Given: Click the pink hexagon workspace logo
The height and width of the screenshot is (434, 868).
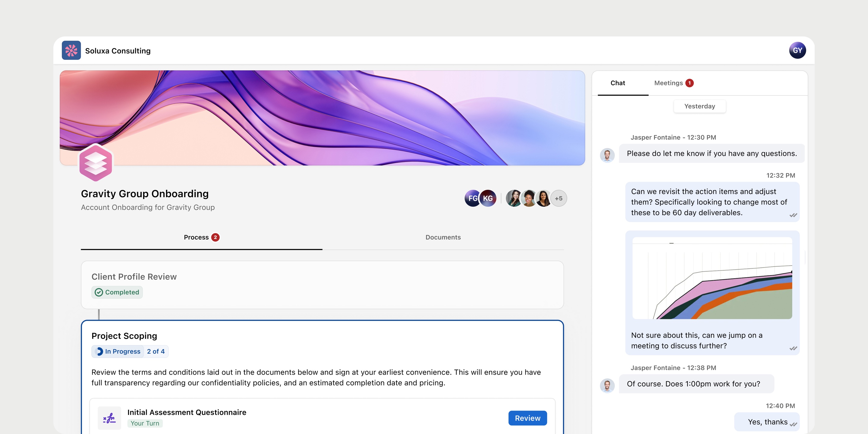Looking at the screenshot, I should tap(96, 163).
